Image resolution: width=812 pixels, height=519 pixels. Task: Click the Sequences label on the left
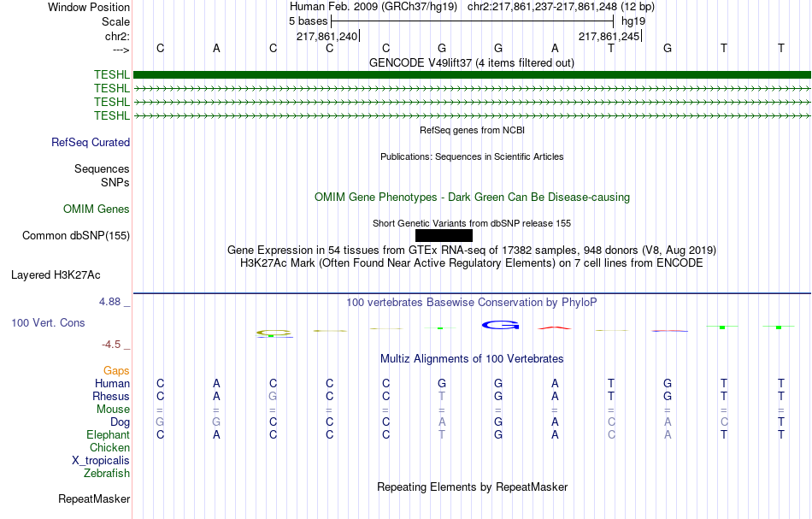click(102, 168)
